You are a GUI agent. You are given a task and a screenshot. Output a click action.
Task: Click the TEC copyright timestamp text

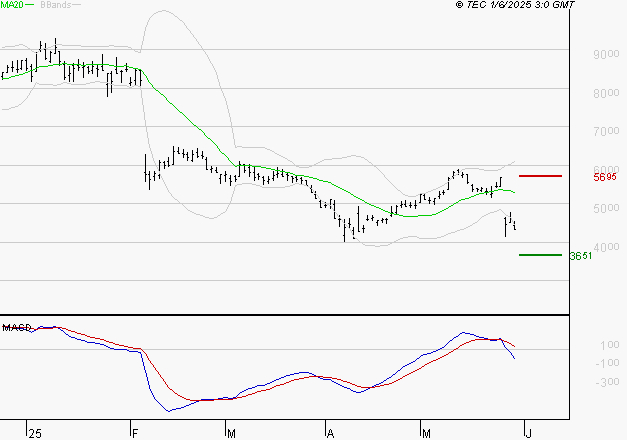(x=515, y=5)
